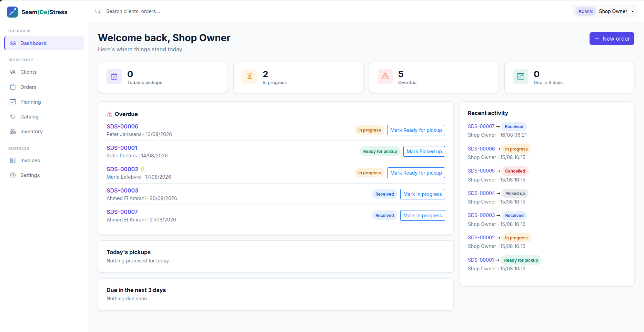Click the Dashboard gauge icon in sidebar

coord(13,43)
